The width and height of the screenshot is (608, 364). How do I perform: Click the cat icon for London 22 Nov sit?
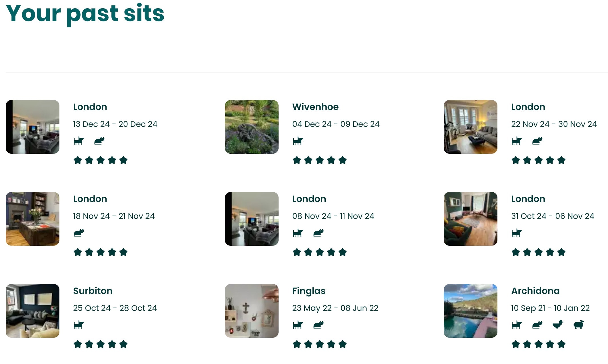click(537, 141)
